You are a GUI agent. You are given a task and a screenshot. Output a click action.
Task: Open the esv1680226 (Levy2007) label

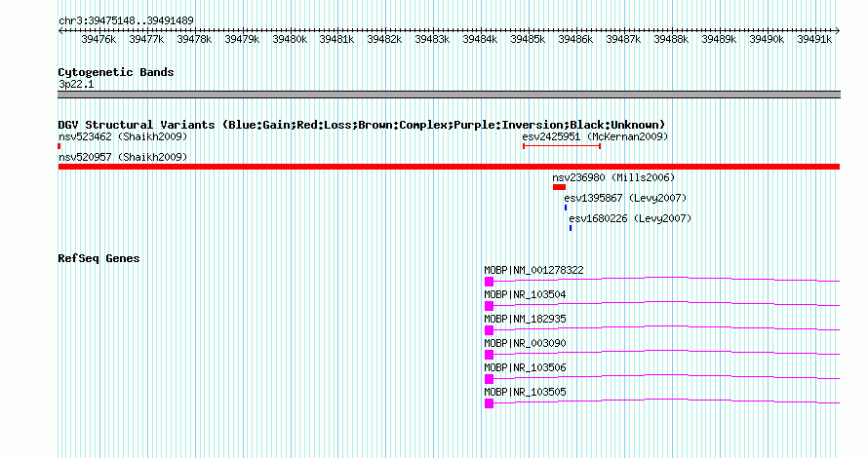click(x=630, y=218)
